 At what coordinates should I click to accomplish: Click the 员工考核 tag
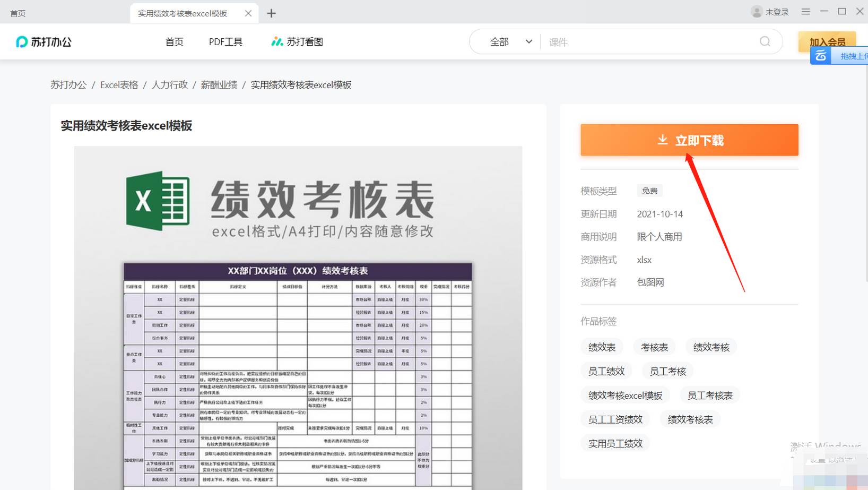(668, 371)
